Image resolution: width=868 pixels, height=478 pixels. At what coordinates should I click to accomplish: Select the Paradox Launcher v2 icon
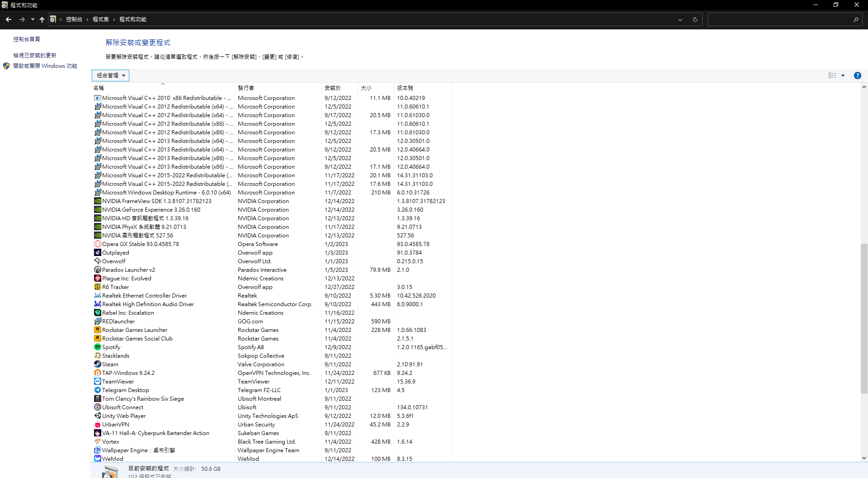tap(98, 270)
